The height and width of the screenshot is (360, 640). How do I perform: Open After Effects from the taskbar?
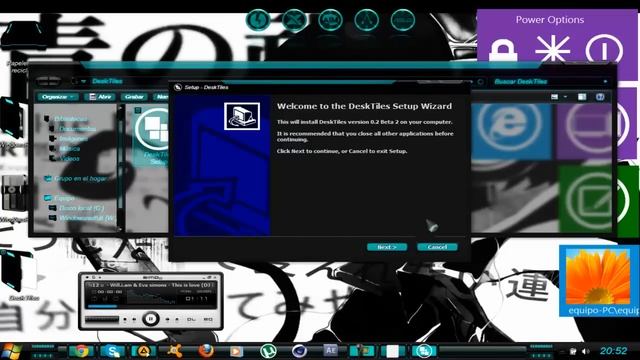coord(331,350)
